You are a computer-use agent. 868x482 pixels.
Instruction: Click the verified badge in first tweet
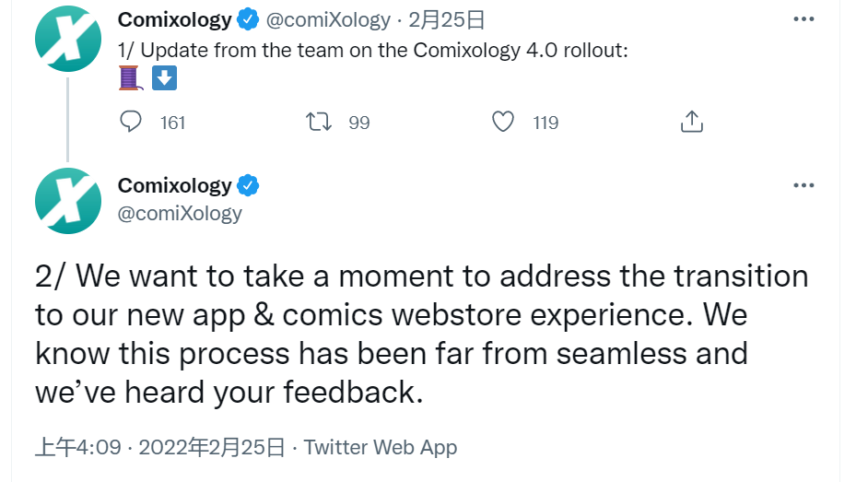249,18
